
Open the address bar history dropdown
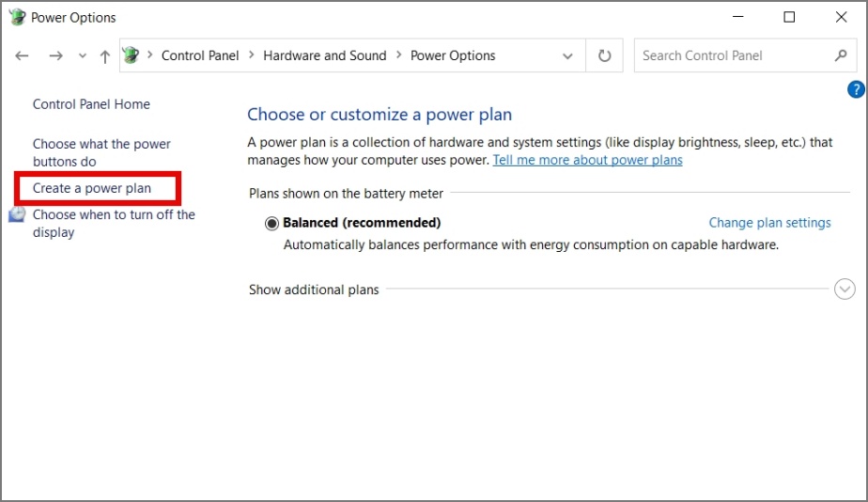[567, 56]
